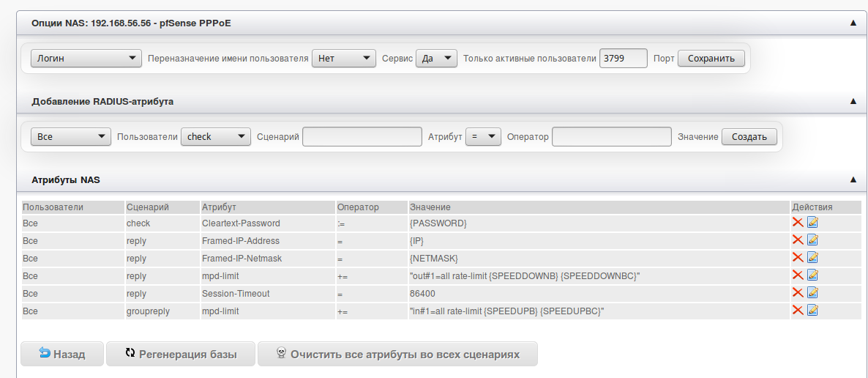Delete the Framed-IP-Address attribute
The width and height of the screenshot is (868, 378).
[798, 240]
